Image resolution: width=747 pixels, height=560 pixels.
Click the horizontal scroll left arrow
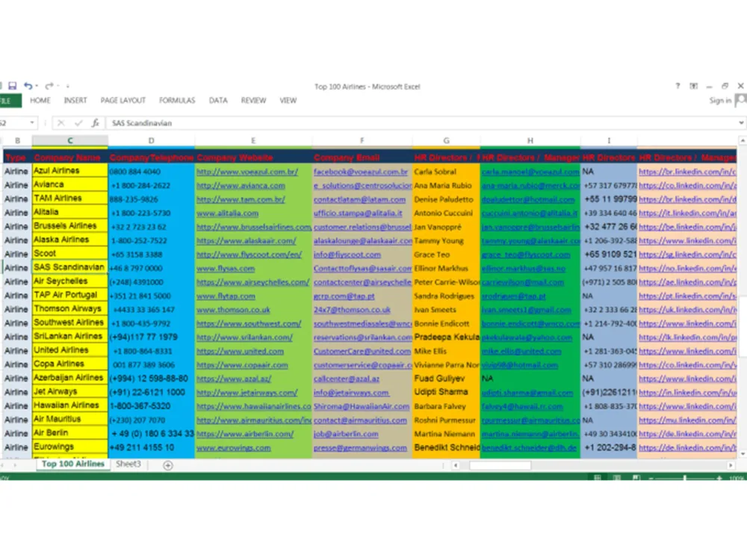pyautogui.click(x=456, y=465)
